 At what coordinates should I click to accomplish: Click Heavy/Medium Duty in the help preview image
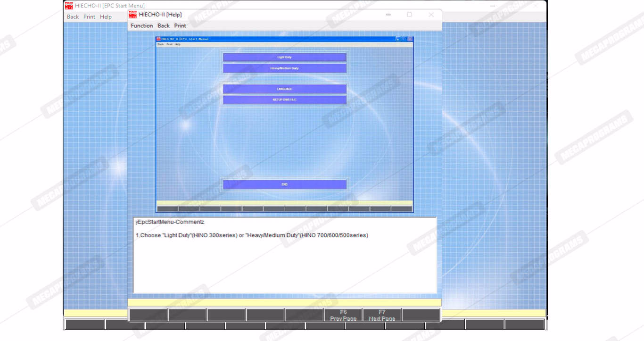tap(284, 68)
